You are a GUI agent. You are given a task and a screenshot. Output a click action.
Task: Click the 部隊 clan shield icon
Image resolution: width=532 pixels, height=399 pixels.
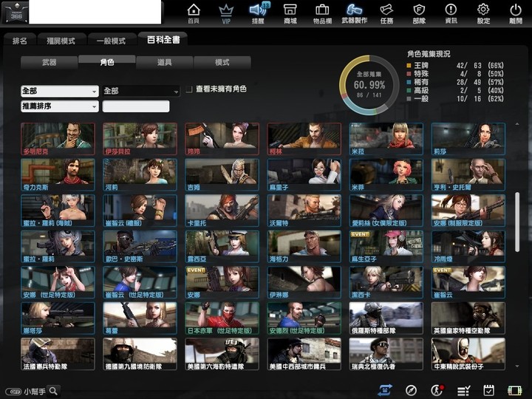419,13
